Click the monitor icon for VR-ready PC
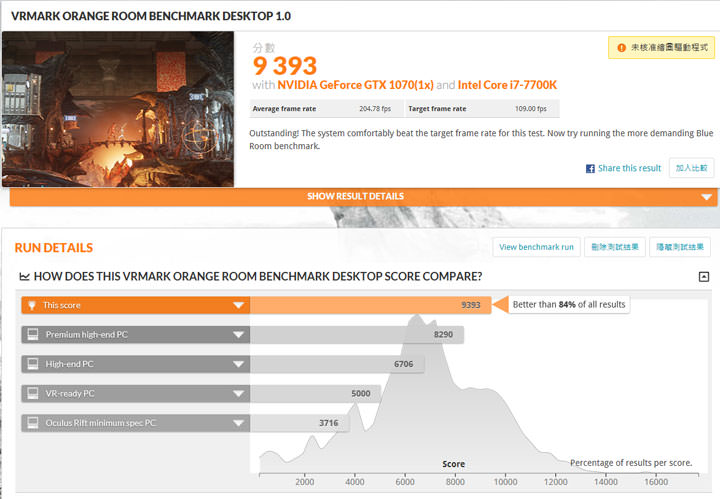 click(32, 394)
